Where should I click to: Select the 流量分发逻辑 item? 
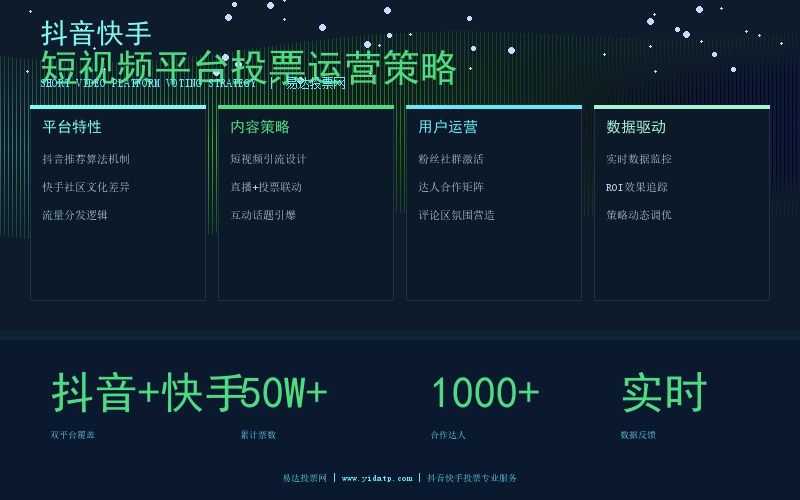click(75, 215)
